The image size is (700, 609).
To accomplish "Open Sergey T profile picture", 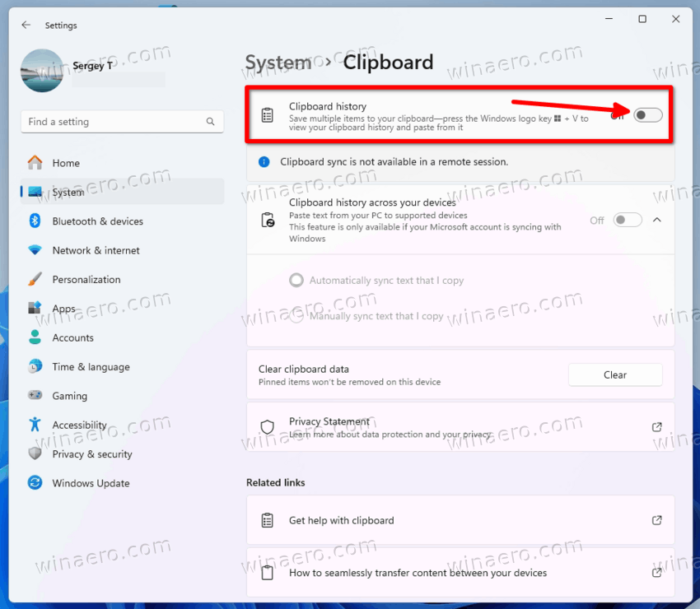I will 42,71.
